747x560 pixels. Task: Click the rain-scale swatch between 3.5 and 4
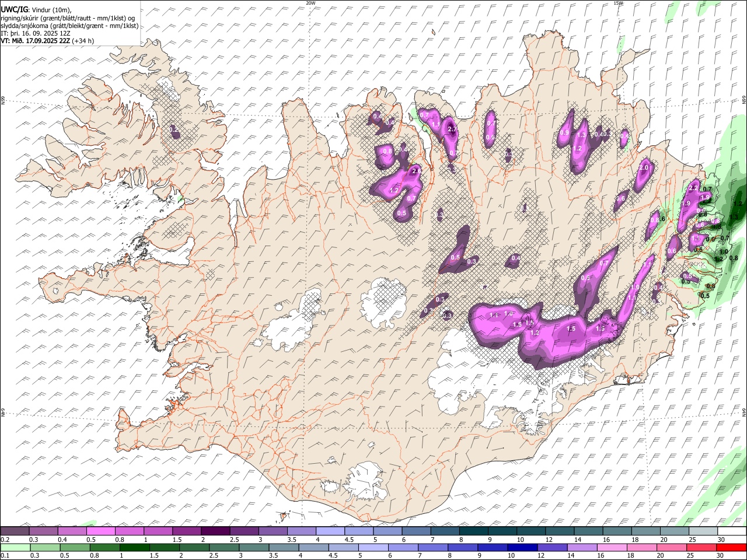(284, 547)
